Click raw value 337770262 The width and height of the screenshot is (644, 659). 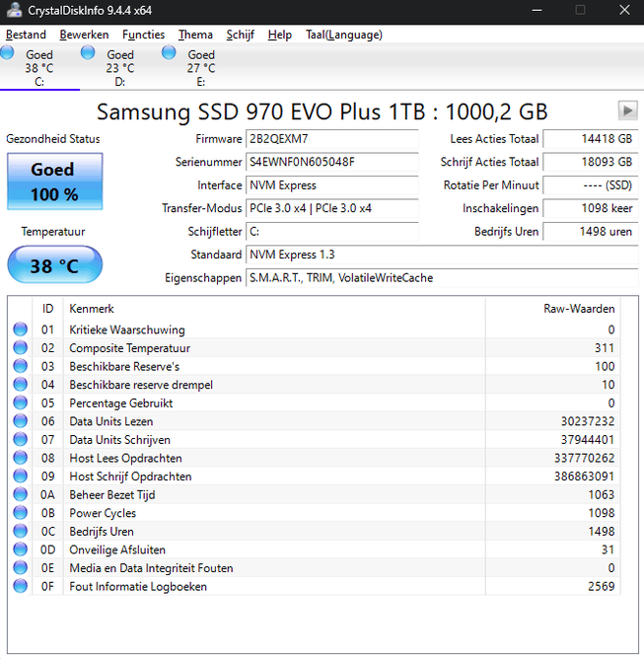tap(585, 458)
